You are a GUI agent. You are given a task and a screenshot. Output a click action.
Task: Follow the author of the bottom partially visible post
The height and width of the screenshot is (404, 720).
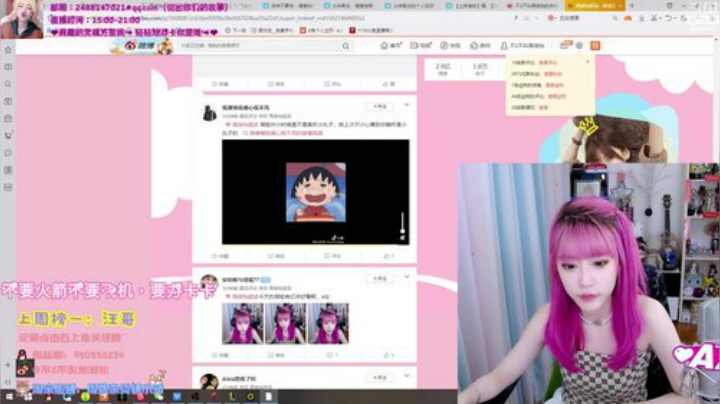pos(379,377)
